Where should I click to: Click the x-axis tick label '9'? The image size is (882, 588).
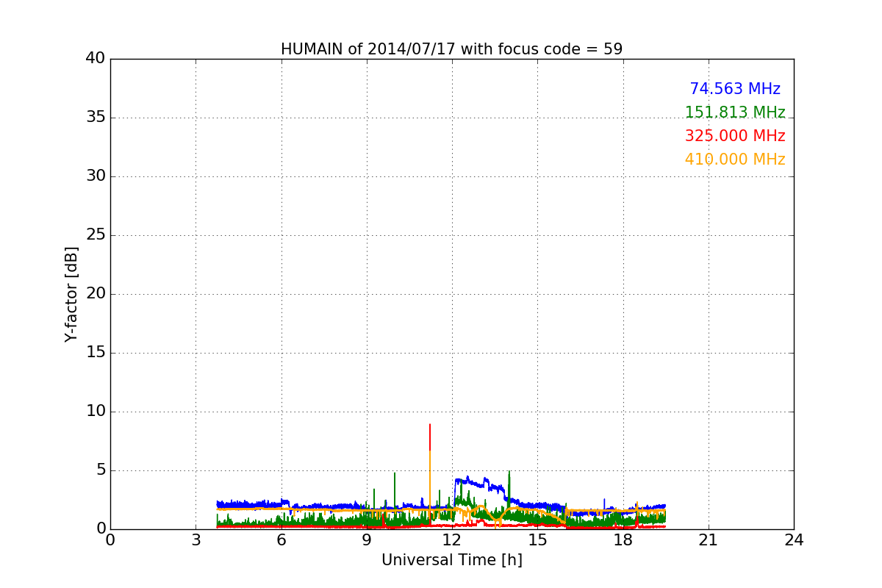point(367,540)
